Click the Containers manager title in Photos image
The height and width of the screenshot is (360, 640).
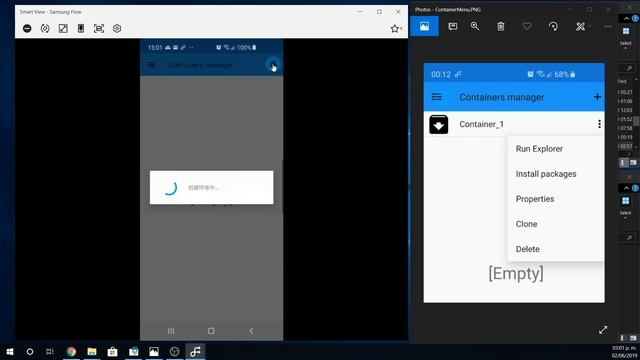click(x=502, y=97)
